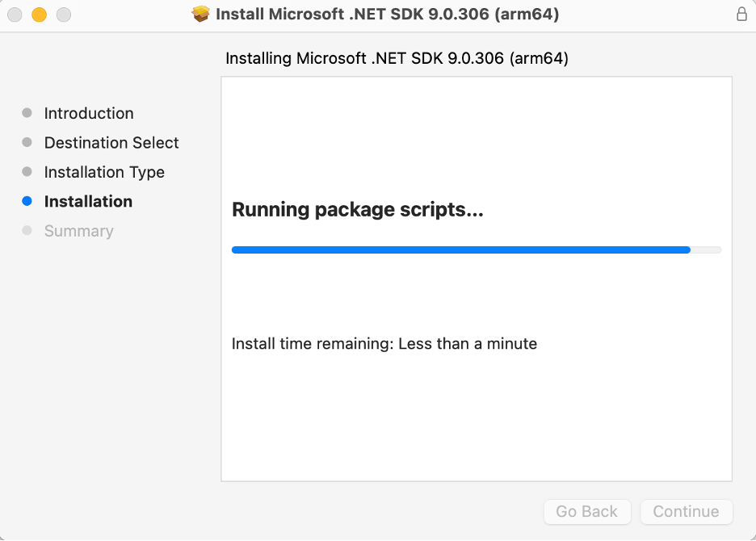
Task: Click the Install time remaining text
Action: (x=384, y=344)
